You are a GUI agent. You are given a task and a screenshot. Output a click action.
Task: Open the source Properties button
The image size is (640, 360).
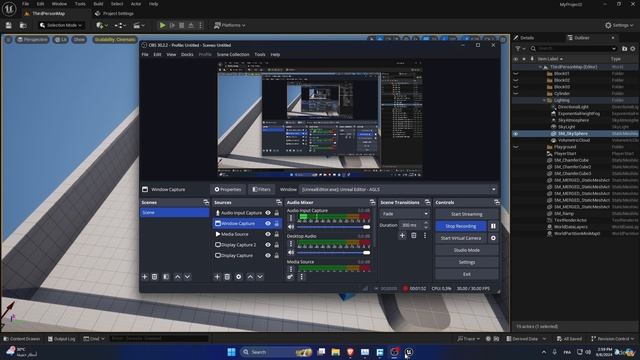[228, 189]
